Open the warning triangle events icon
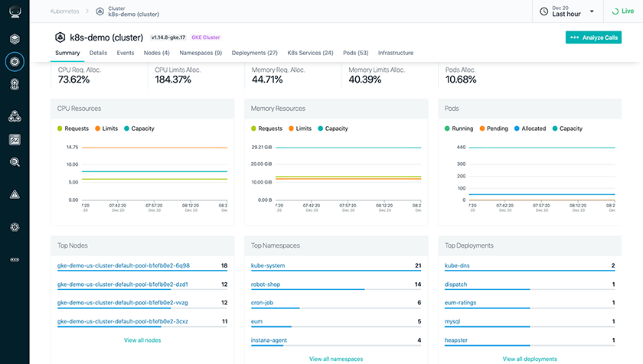 [15, 194]
